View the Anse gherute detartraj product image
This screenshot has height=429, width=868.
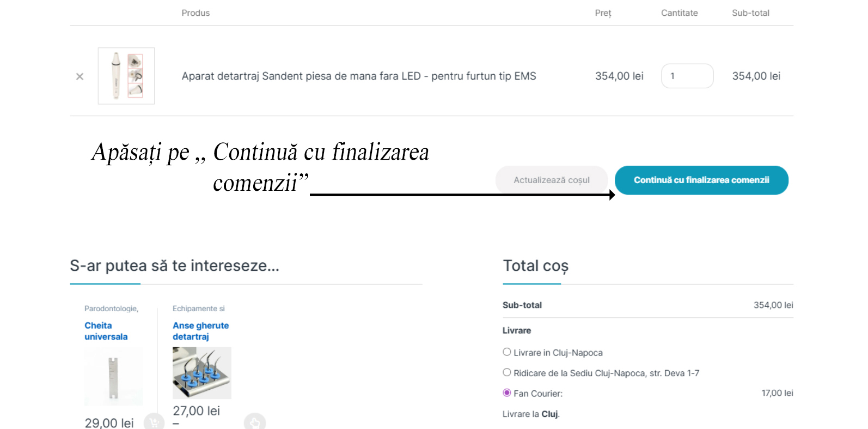coord(202,373)
